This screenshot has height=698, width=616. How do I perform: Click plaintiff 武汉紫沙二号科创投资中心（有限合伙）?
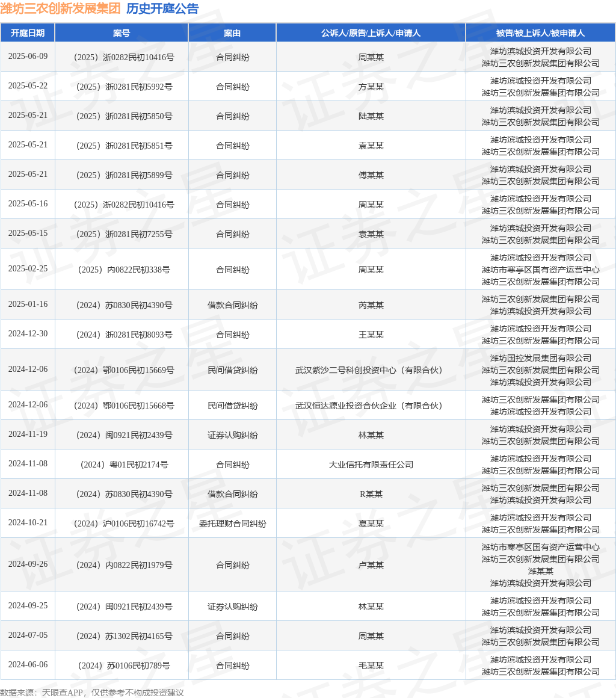click(371, 371)
